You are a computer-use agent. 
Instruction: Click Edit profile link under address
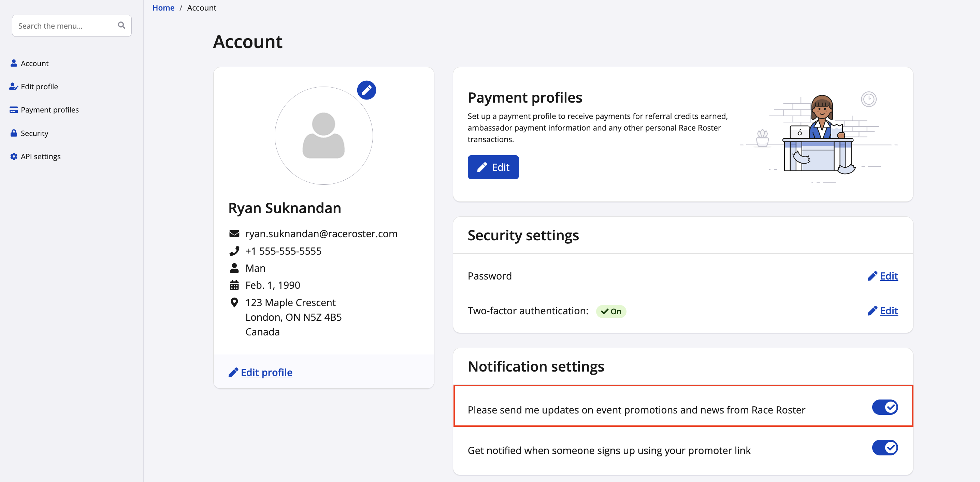coord(266,372)
